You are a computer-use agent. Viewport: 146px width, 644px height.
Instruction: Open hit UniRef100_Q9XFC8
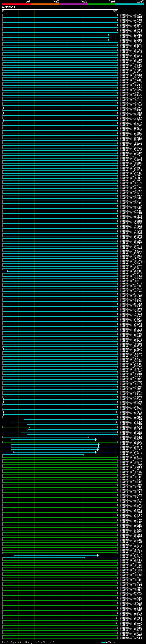tap(131, 30)
